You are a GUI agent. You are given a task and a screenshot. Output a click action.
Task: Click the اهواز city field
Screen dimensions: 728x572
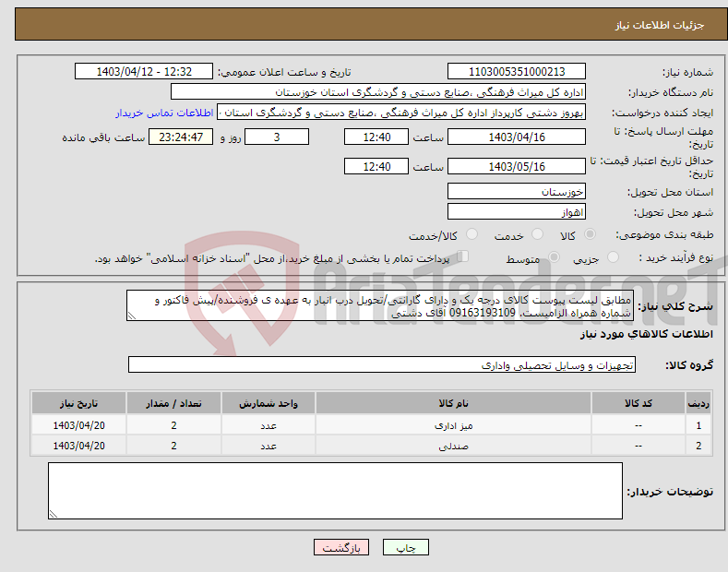[x=517, y=211]
